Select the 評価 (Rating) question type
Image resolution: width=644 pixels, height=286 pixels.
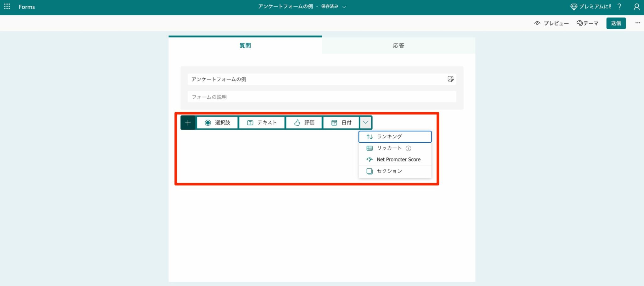point(304,123)
